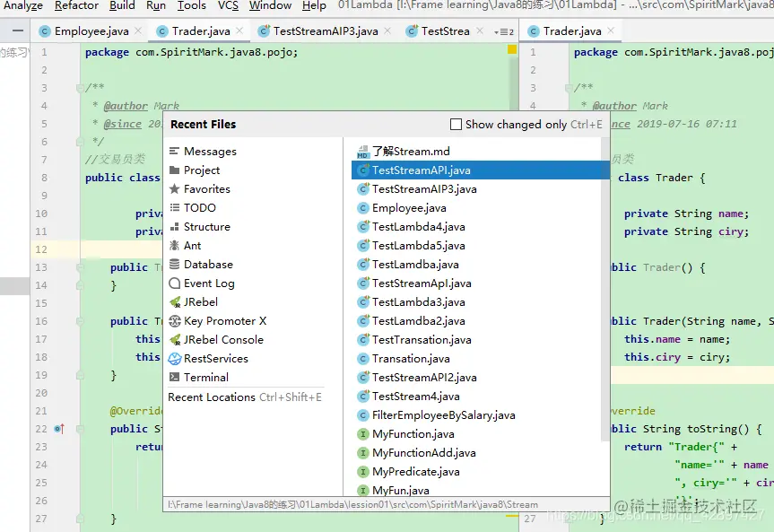This screenshot has height=532, width=774.
Task: Open TestStreamApI.java from recent files
Action: (477, 283)
